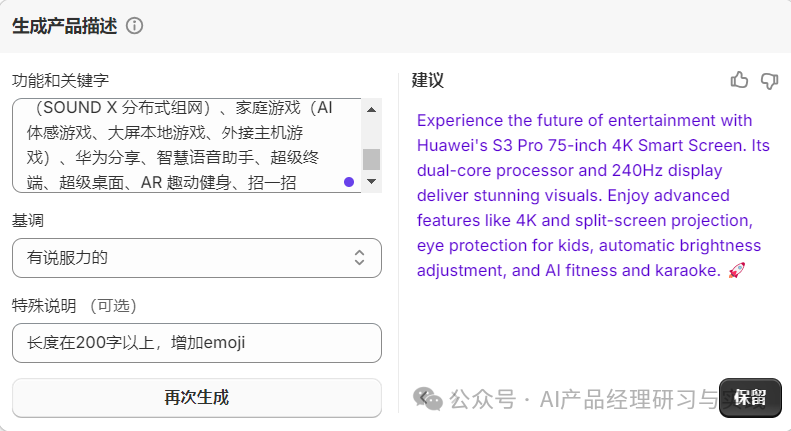The height and width of the screenshot is (431, 791).
Task: Click the thumbs up icon
Action: (x=739, y=80)
